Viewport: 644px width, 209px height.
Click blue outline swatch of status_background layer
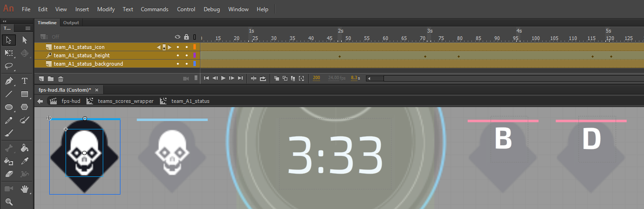click(195, 64)
